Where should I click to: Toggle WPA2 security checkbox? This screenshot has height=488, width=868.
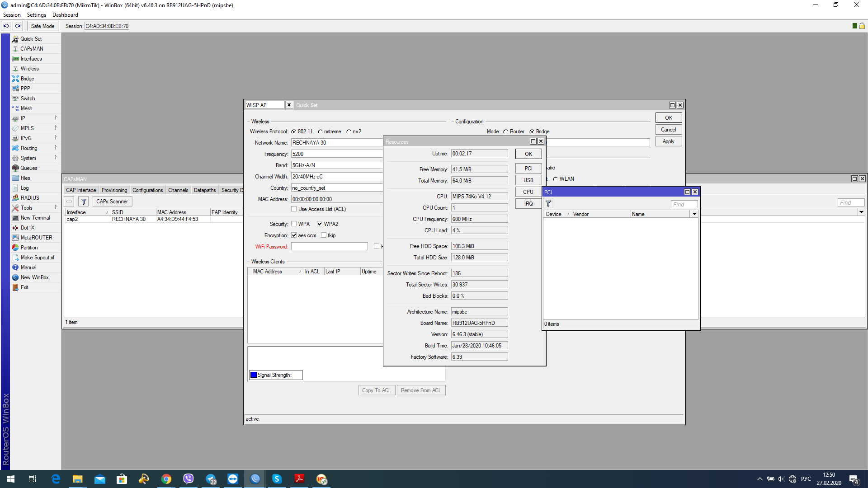click(x=320, y=224)
